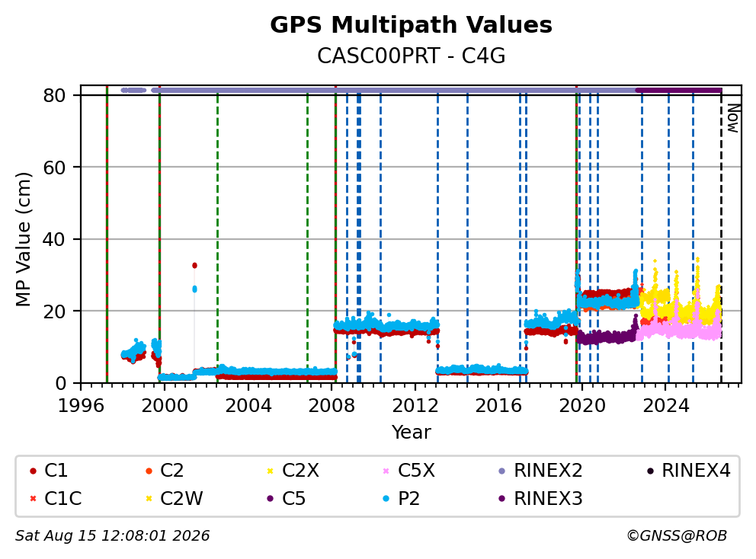Click the RINEX3 legend entry
This screenshot has width=756, height=559.
tap(540, 498)
